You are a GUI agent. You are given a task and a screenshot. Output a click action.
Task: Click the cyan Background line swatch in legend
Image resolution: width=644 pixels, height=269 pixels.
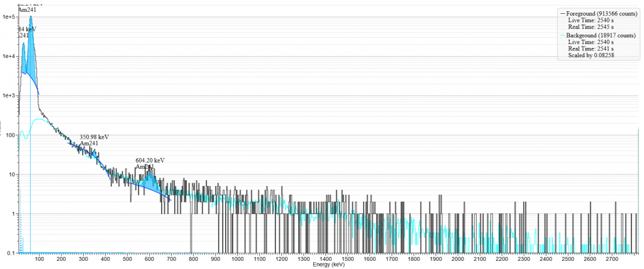pyautogui.click(x=562, y=36)
